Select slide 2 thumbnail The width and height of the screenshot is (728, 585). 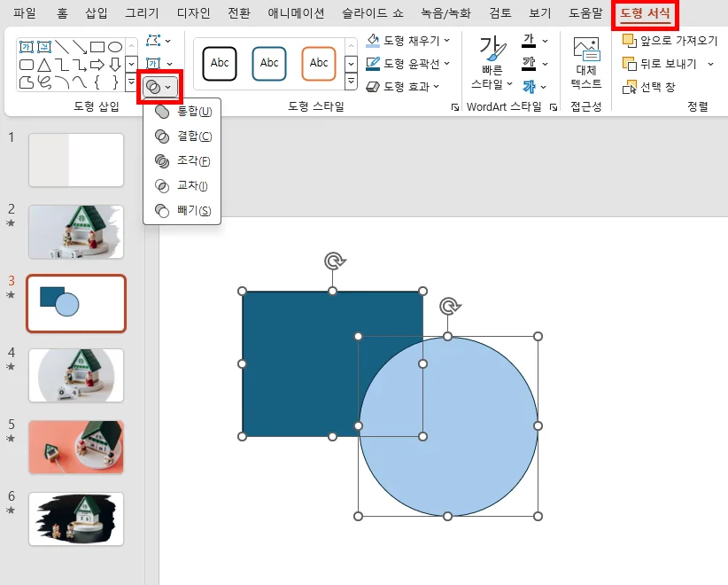76,232
